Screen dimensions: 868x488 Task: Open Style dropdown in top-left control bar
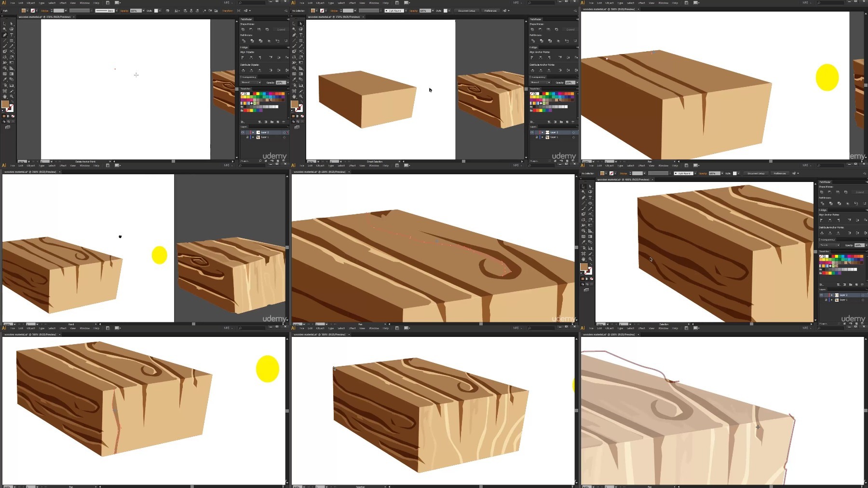tap(160, 11)
